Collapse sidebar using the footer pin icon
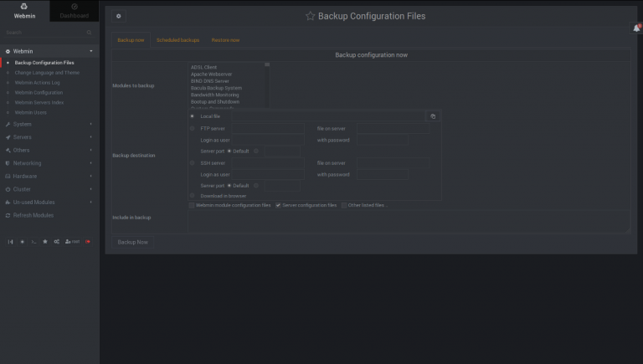Image resolution: width=643 pixels, height=364 pixels. (11, 241)
